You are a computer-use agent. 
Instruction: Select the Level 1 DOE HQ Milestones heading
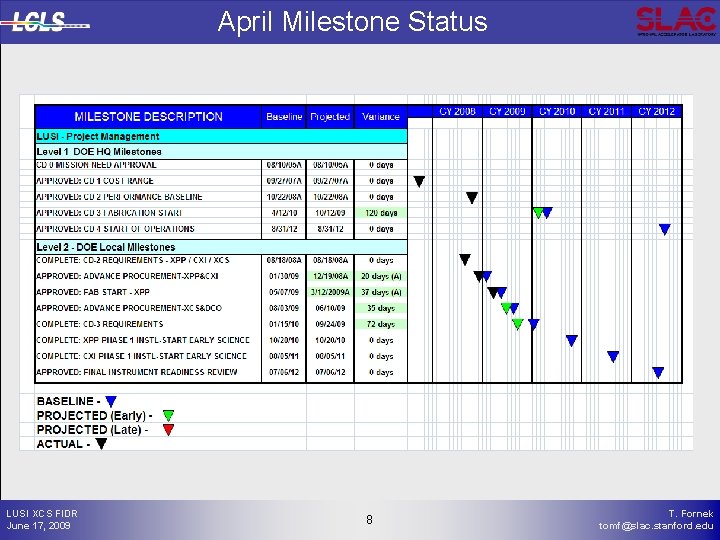coord(221,152)
